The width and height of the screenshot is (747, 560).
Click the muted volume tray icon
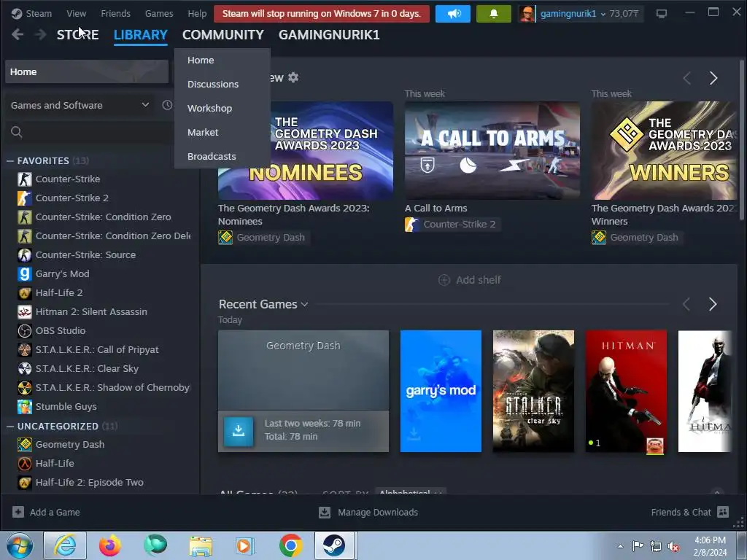click(673, 547)
